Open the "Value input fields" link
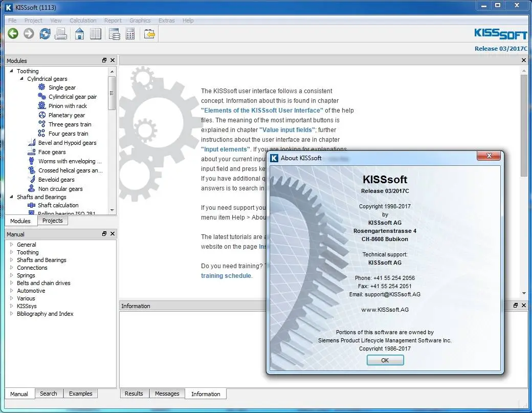Screen dimensions: 532x413 click(x=287, y=129)
